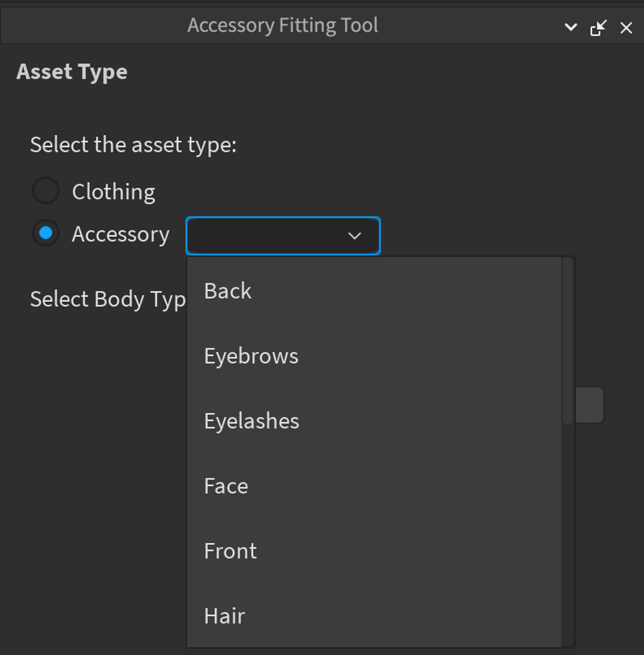Click the partially hidden button behind dropdown
The image size is (644, 655).
(590, 405)
